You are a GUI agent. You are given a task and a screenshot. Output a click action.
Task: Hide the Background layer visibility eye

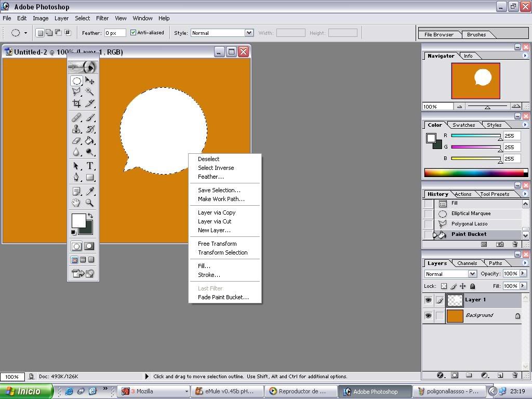(428, 316)
